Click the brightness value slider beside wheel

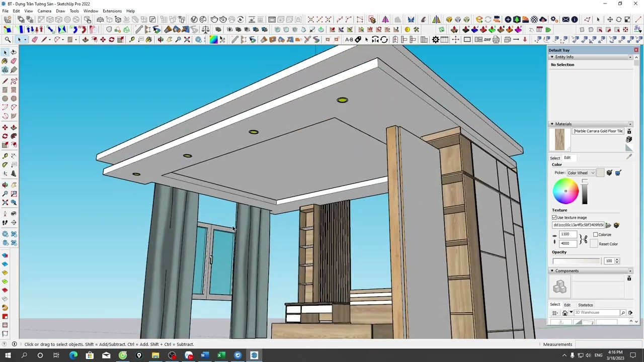585,192
